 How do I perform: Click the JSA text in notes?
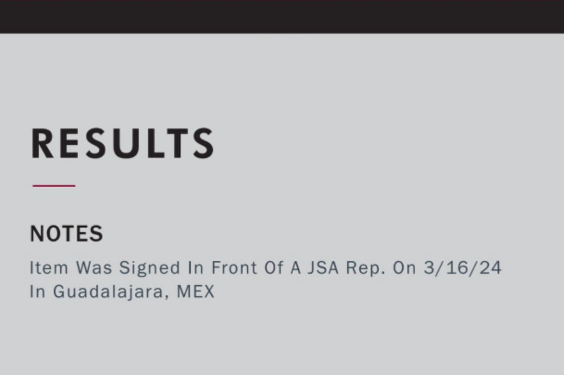[323, 268]
